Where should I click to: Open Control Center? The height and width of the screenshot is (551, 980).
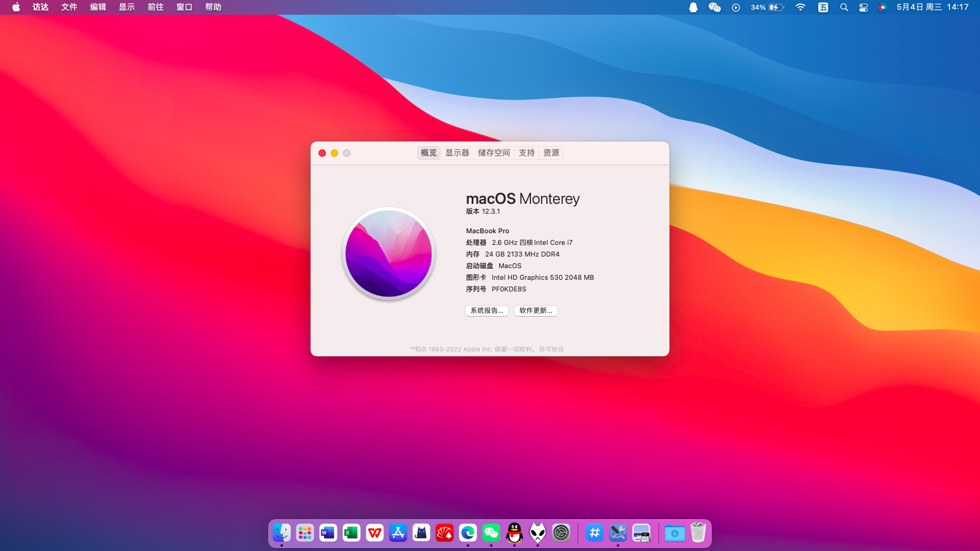pyautogui.click(x=864, y=7)
